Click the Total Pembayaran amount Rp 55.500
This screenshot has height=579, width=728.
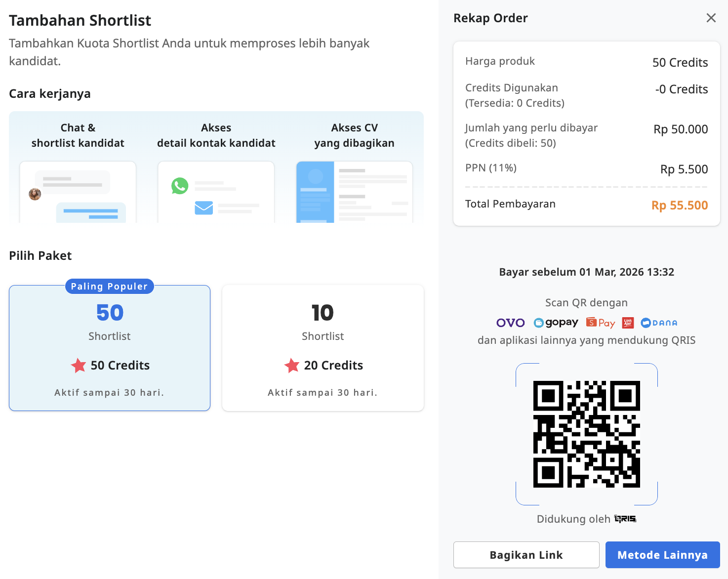[x=679, y=206]
